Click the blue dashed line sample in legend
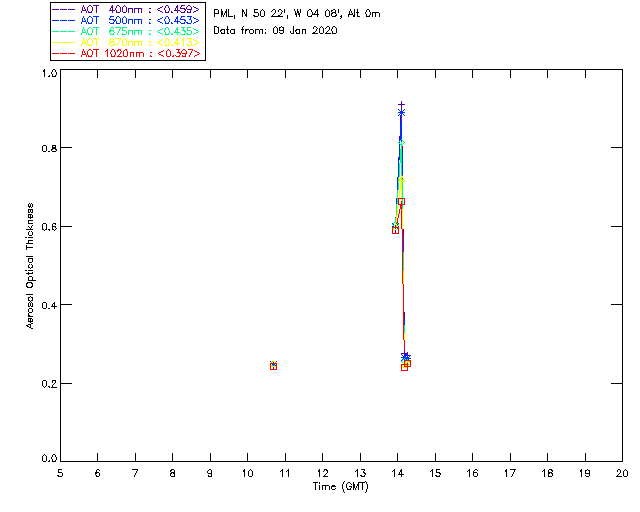The width and height of the screenshot is (640, 512). coord(64,20)
